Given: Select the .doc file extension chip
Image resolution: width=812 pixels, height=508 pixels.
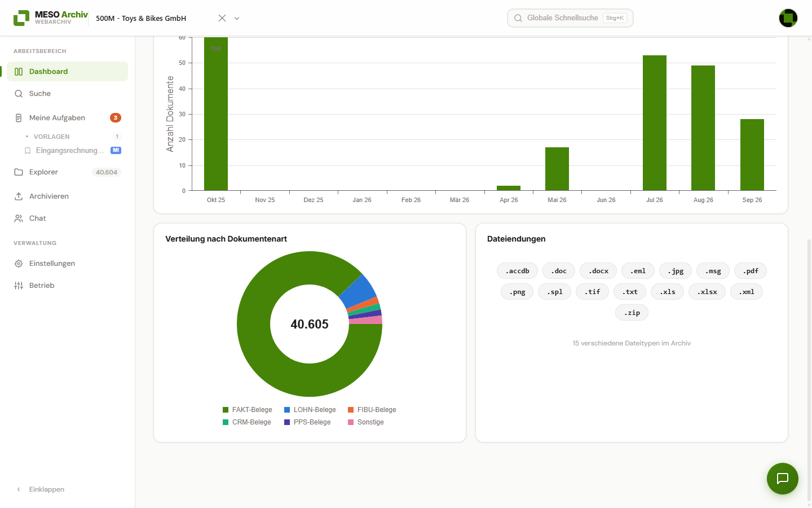Looking at the screenshot, I should pos(559,271).
